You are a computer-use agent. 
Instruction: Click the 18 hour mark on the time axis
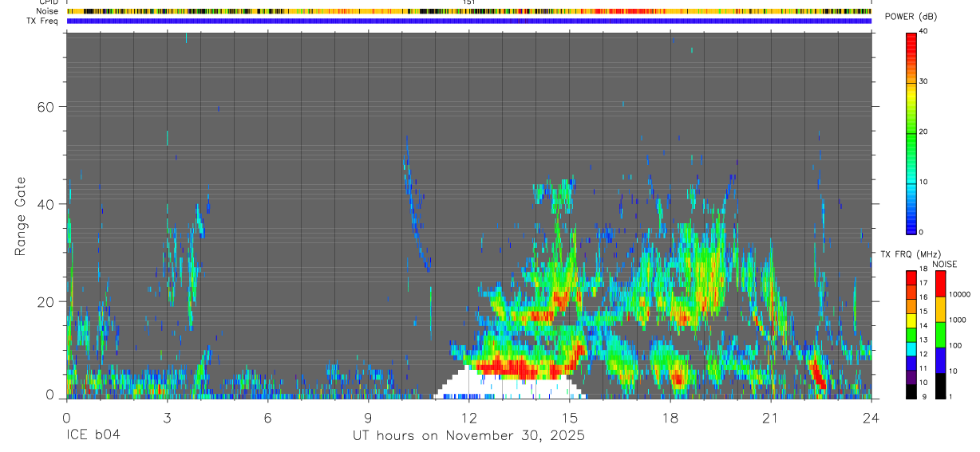(x=670, y=417)
